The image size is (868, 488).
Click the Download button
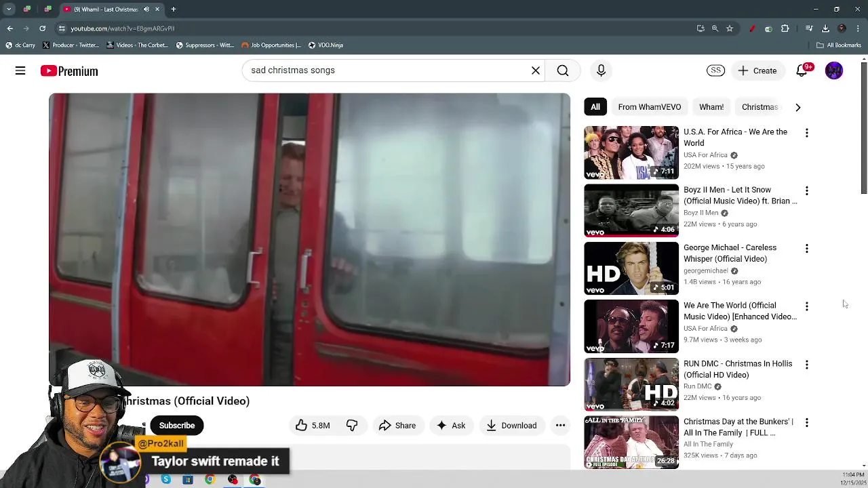tap(512, 426)
